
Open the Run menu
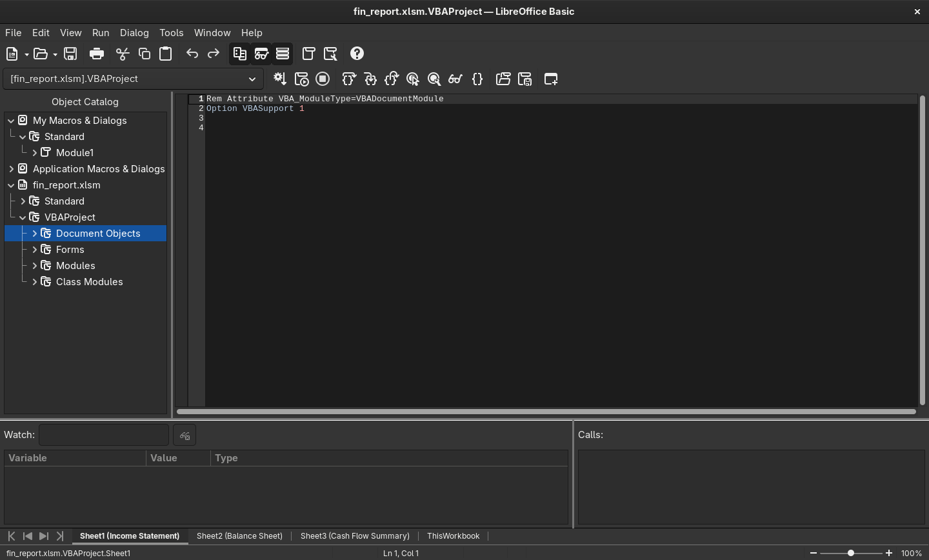[101, 33]
